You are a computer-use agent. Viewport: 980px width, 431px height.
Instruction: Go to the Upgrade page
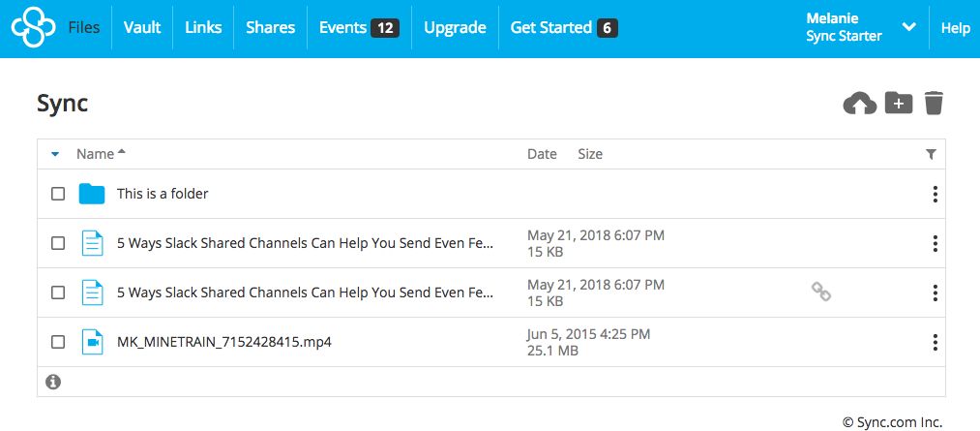pos(455,28)
